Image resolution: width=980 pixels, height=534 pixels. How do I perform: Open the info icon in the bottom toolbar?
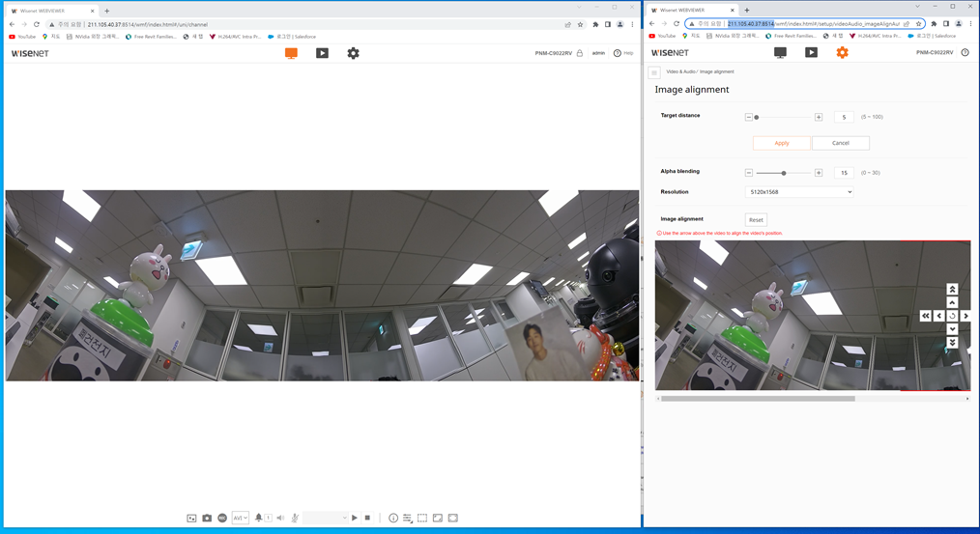coord(393,519)
